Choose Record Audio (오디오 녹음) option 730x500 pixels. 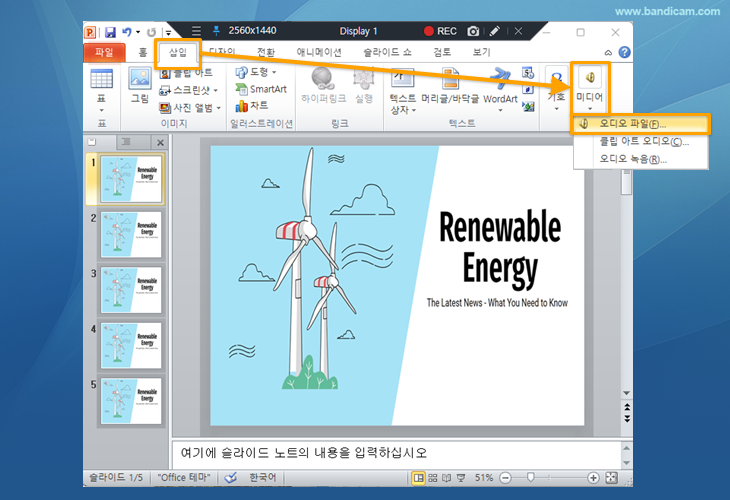coord(632,159)
